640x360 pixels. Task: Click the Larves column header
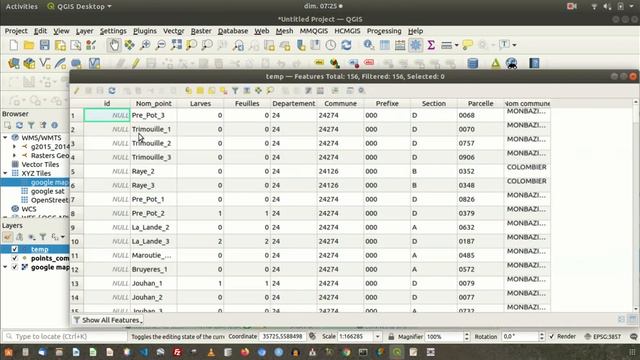(x=200, y=104)
